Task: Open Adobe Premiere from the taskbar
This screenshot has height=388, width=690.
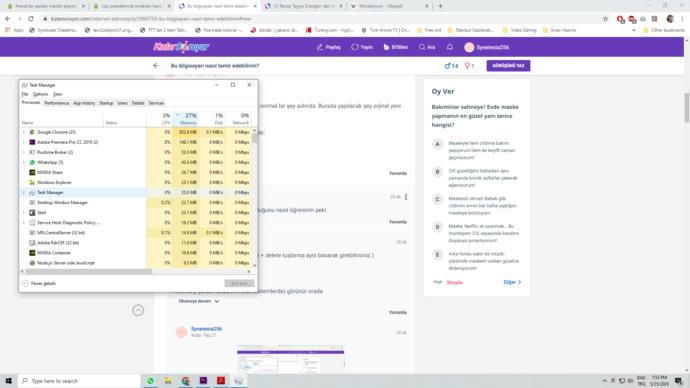Action: pos(203,381)
